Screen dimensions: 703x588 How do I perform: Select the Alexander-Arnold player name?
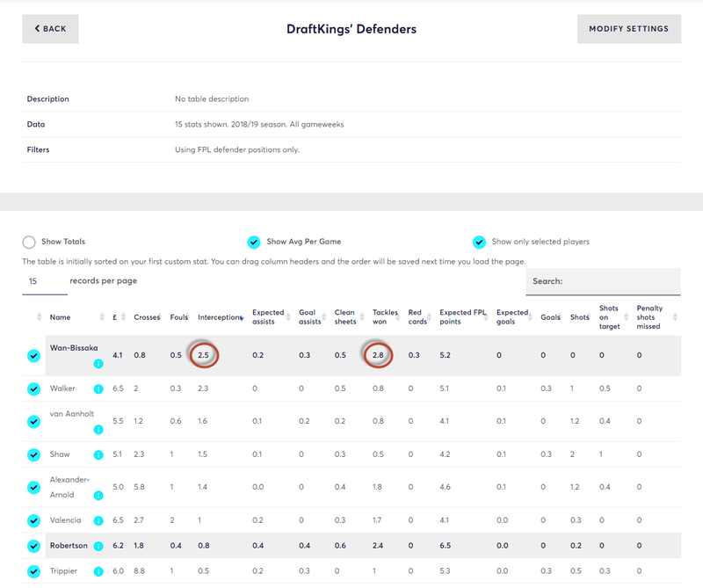[x=69, y=487]
